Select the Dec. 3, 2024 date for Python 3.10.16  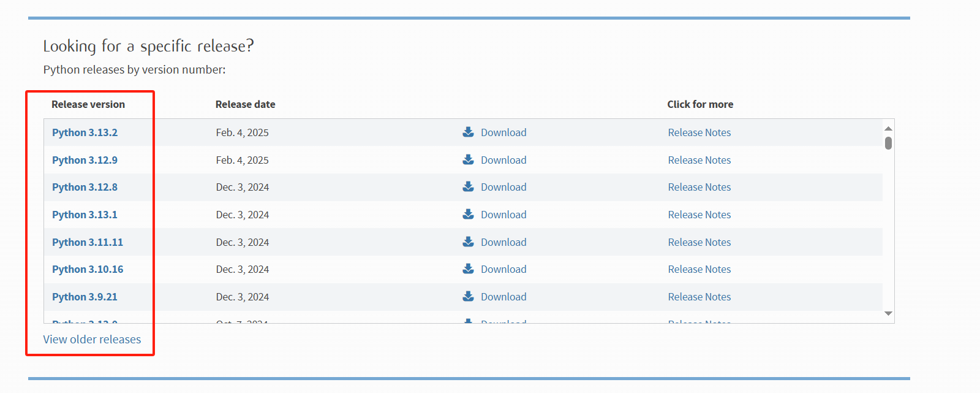[243, 269]
